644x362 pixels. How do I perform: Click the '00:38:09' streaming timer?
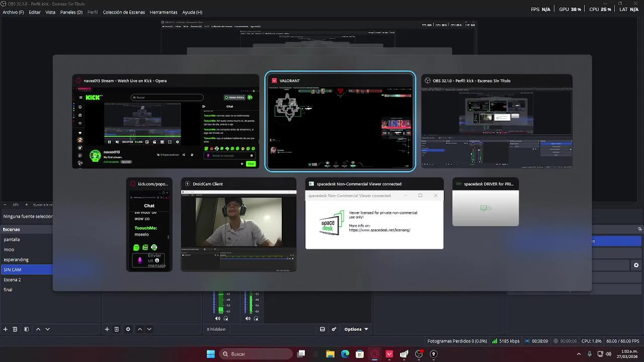540,341
